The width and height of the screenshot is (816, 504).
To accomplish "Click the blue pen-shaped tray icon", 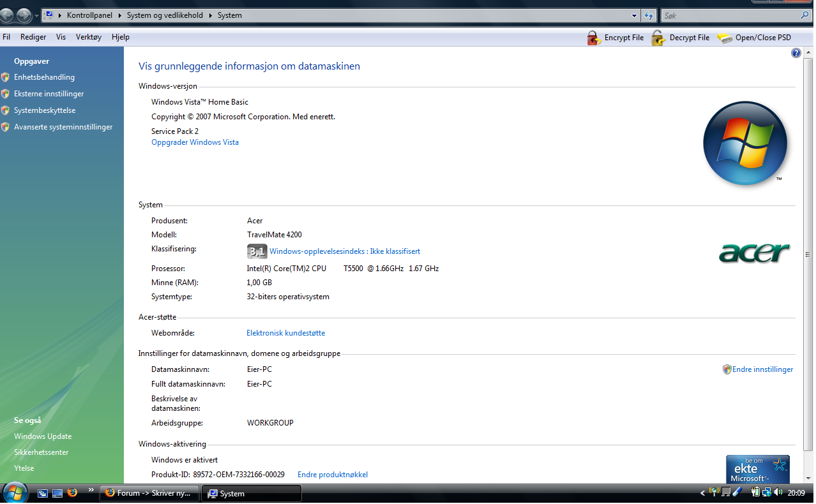I will tap(736, 492).
